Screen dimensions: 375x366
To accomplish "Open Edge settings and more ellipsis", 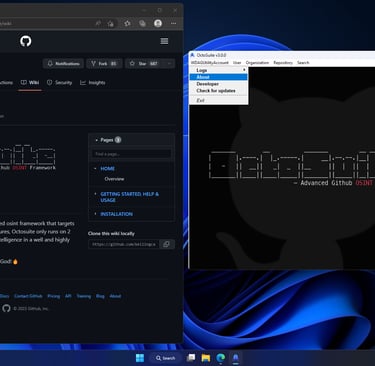I will click(173, 23).
